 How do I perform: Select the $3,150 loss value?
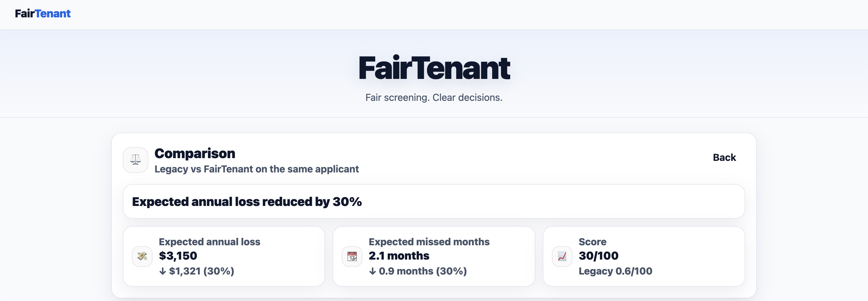[178, 256]
